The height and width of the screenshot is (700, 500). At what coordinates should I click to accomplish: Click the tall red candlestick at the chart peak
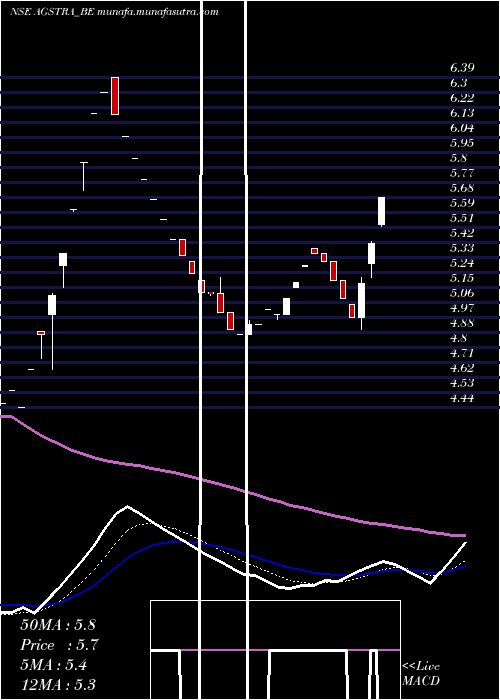pyautogui.click(x=115, y=96)
